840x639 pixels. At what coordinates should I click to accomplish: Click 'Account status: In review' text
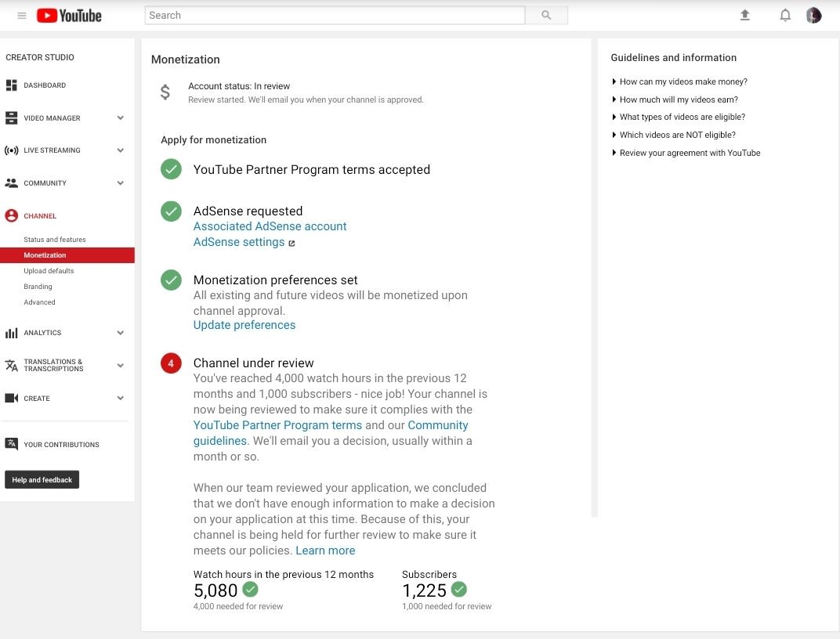pyautogui.click(x=239, y=86)
